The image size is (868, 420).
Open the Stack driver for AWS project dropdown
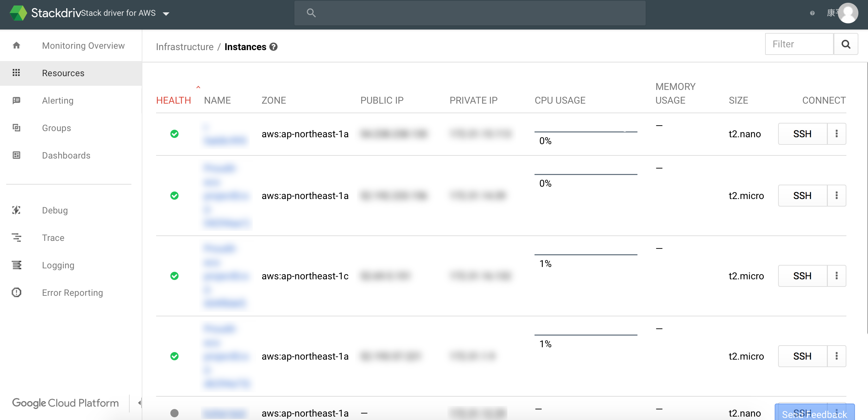166,14
